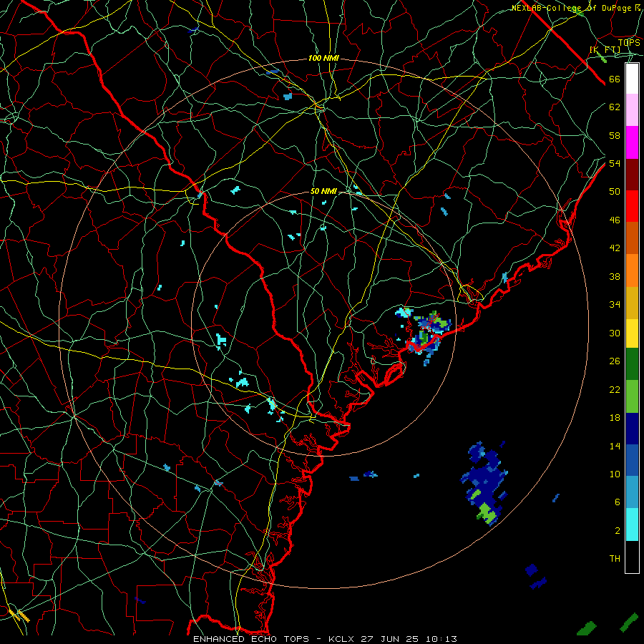The height and width of the screenshot is (644, 644).
Task: Click the "18" legend value
Action: pos(615,418)
